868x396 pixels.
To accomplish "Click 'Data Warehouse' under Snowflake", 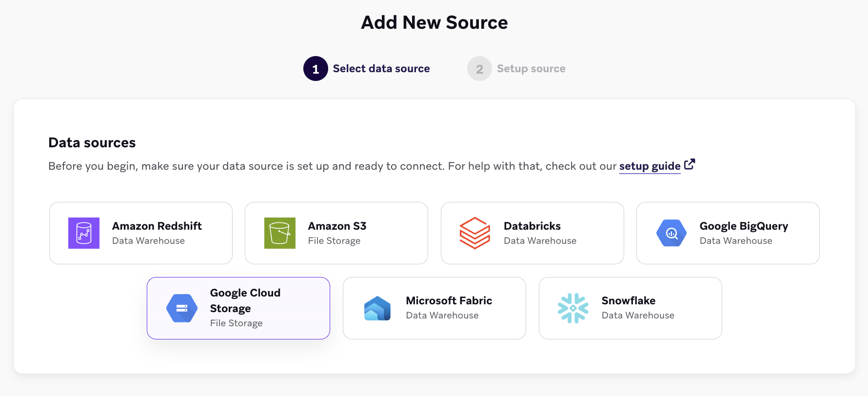I will pyautogui.click(x=638, y=316).
